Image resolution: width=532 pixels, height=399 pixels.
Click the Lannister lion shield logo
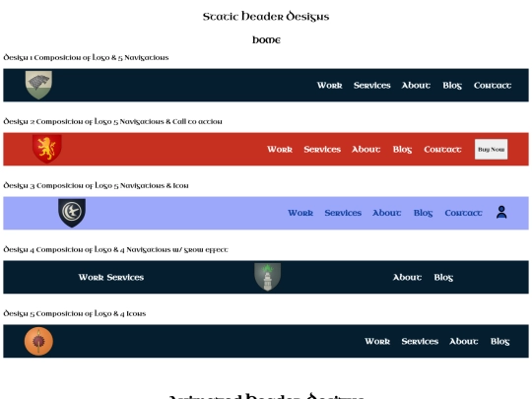click(47, 149)
